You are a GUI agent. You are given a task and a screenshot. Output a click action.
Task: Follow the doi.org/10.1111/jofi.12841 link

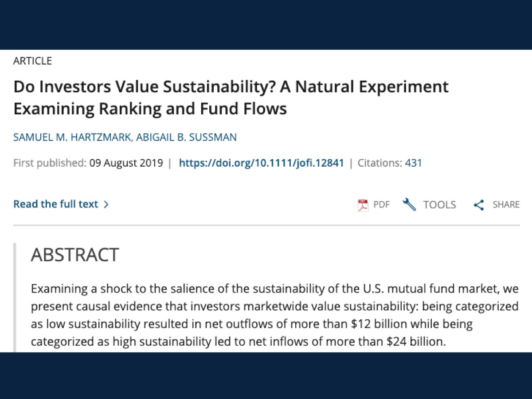[x=262, y=163]
